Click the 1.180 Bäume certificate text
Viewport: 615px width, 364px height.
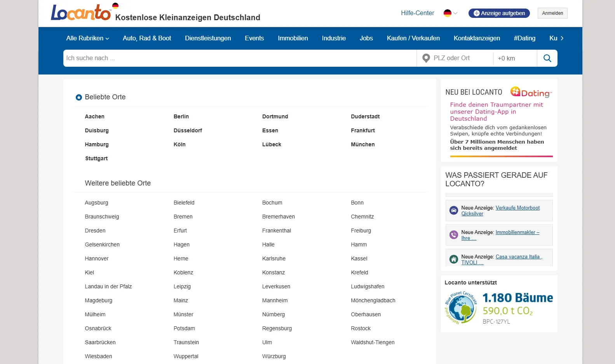pos(517,298)
